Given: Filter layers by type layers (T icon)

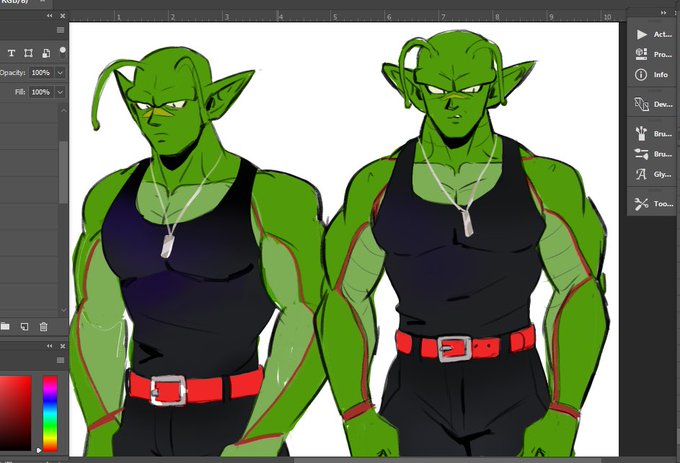Looking at the screenshot, I should click(11, 53).
